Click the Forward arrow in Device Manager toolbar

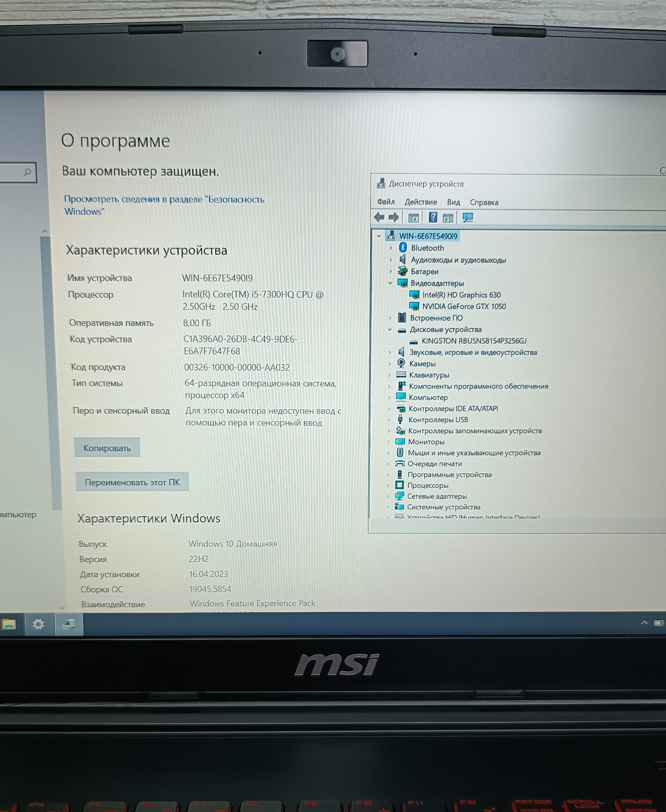click(394, 218)
